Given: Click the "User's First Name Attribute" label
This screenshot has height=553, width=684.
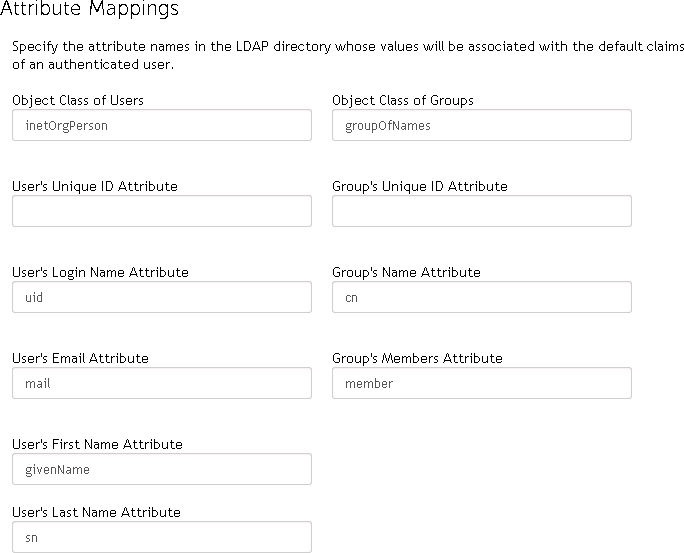Looking at the screenshot, I should click(x=97, y=444).
